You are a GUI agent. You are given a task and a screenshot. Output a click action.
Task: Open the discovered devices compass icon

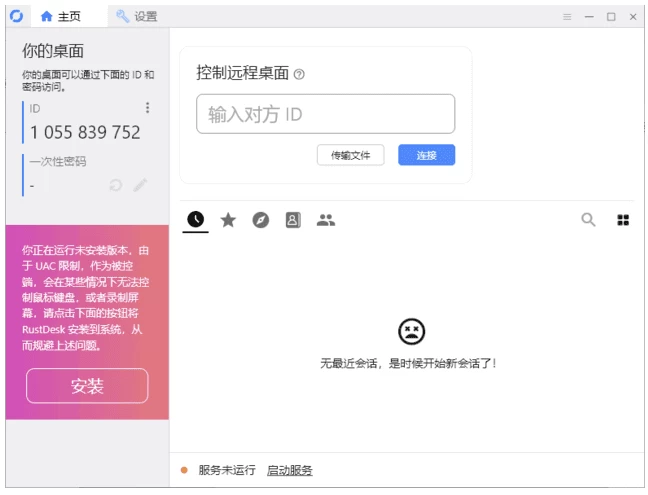261,220
